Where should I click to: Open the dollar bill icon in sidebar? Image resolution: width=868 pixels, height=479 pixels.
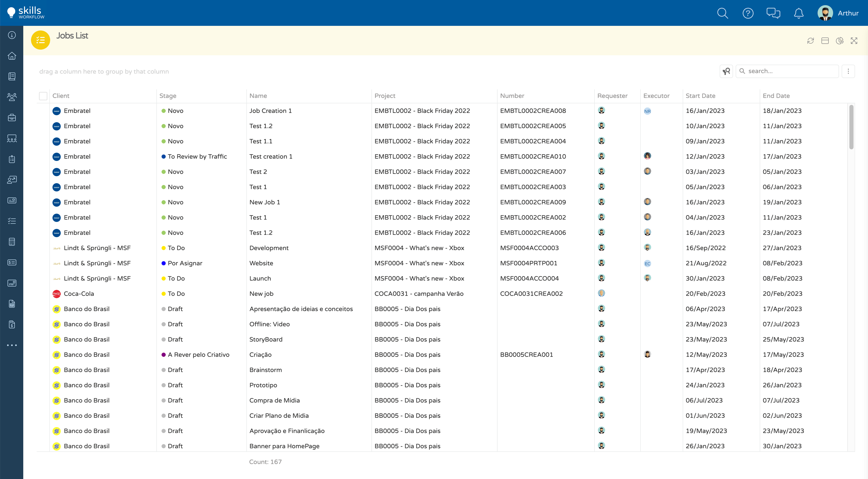click(x=12, y=262)
